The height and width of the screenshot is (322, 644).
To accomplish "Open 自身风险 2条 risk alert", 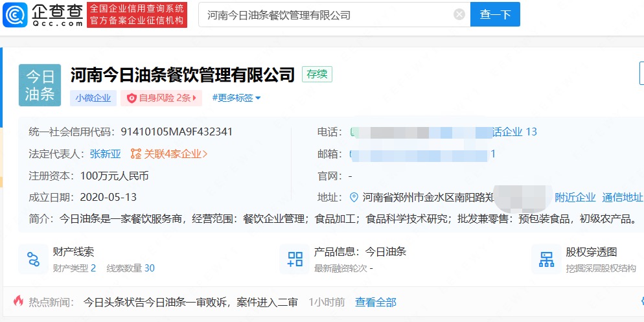I will pos(161,98).
